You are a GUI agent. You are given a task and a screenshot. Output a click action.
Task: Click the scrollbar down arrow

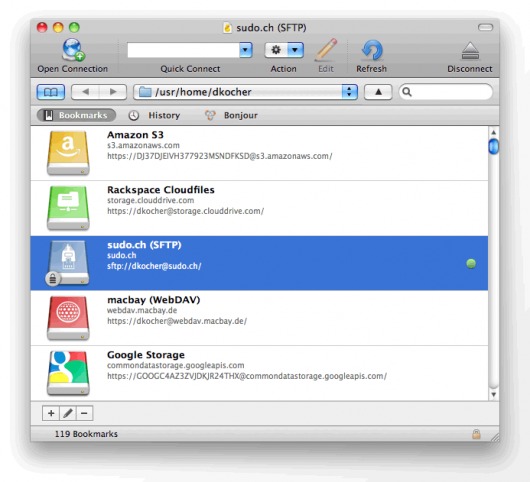(x=493, y=394)
